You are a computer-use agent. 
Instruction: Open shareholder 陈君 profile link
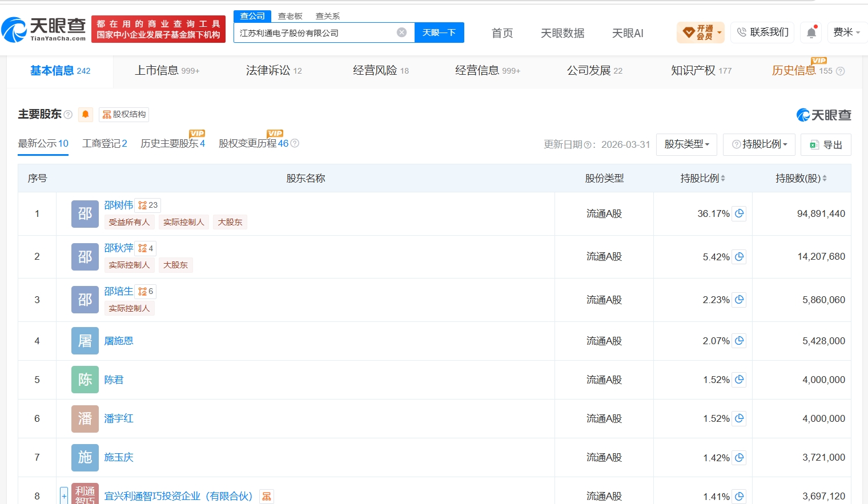pyautogui.click(x=114, y=380)
